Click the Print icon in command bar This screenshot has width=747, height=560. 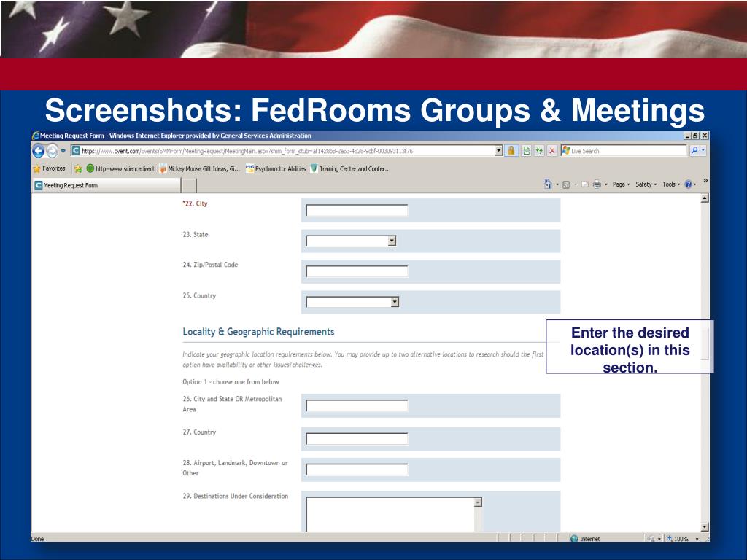597,184
